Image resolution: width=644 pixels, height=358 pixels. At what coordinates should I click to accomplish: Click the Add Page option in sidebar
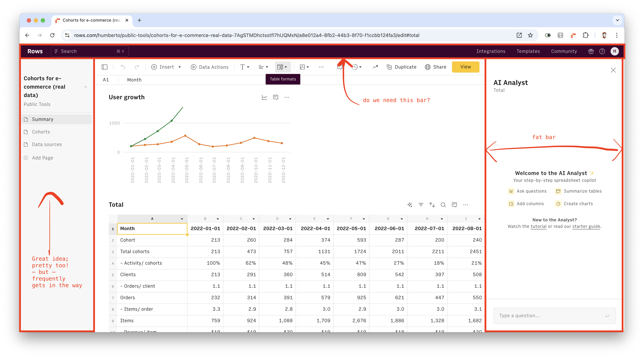click(x=42, y=157)
